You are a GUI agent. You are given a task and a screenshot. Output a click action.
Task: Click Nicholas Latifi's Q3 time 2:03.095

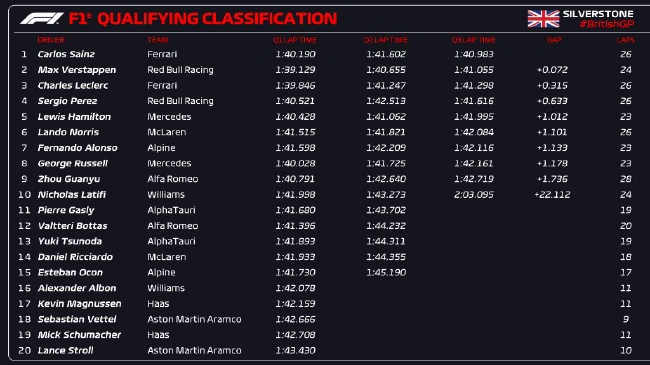tap(473, 195)
